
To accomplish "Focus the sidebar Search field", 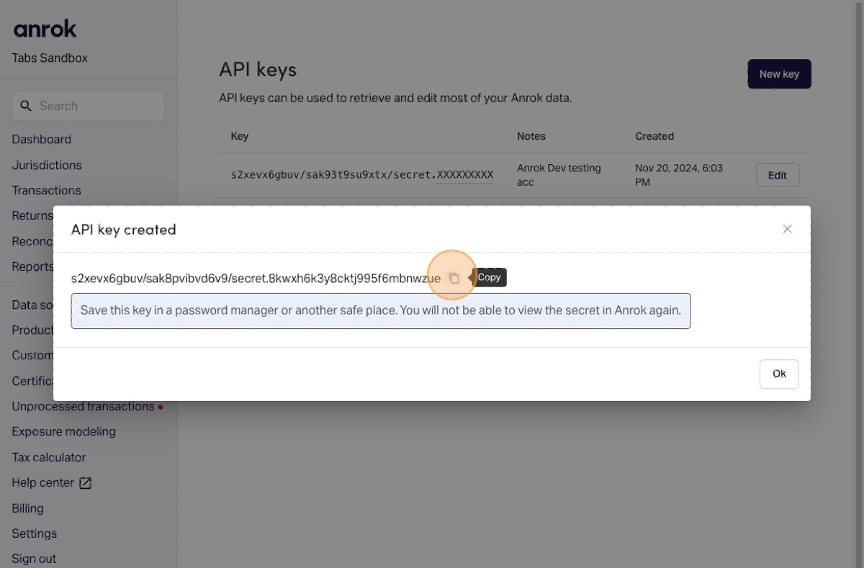I will pyautogui.click(x=95, y=106).
